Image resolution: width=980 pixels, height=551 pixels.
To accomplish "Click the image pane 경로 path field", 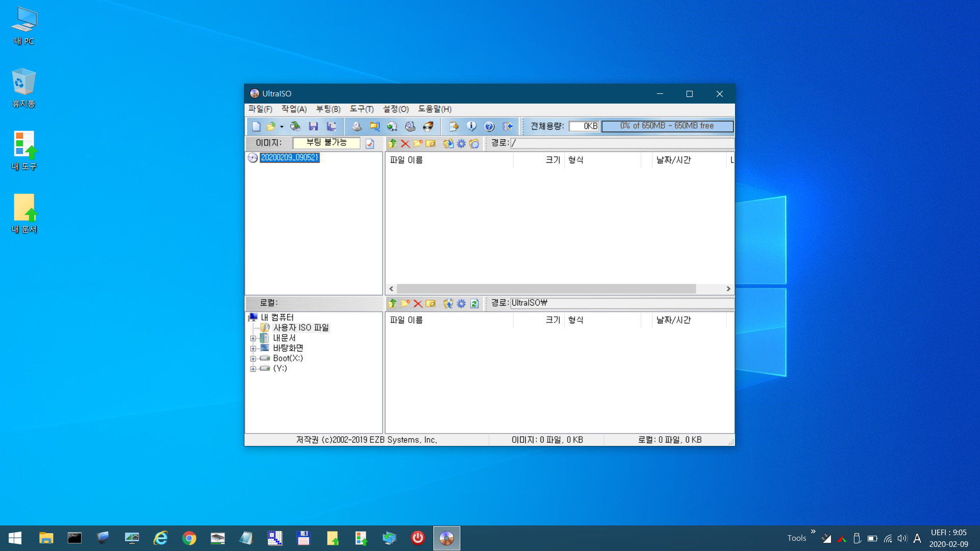I will click(622, 143).
